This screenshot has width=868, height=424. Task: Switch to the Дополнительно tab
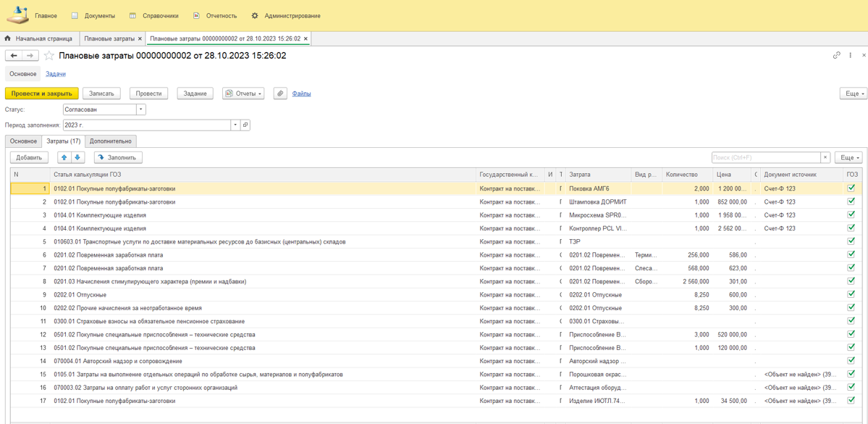tap(111, 141)
